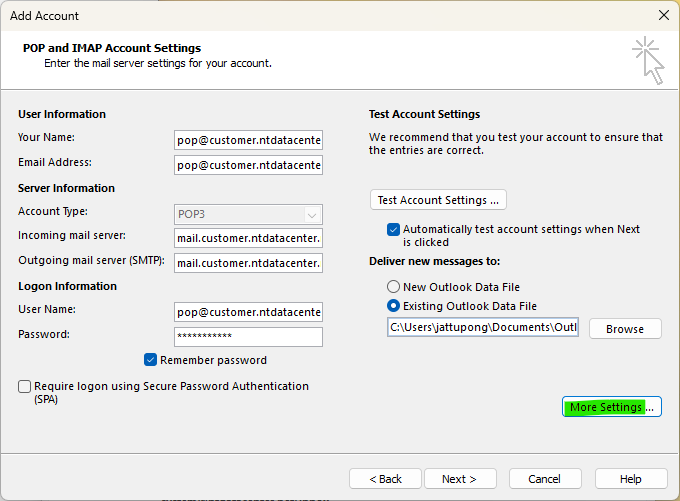Toggle the Remember password checkbox
The height and width of the screenshot is (501, 680).
(151, 360)
